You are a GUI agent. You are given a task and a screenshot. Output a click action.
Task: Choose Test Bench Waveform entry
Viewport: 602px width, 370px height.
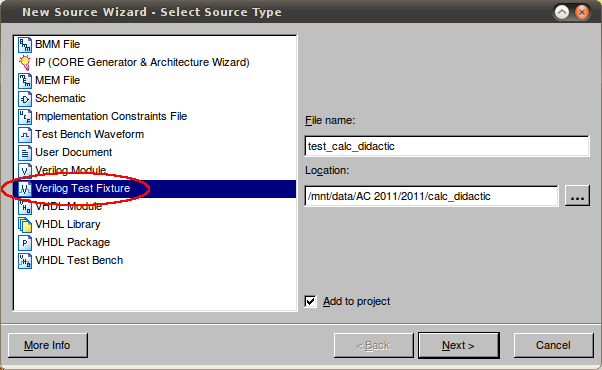[89, 135]
